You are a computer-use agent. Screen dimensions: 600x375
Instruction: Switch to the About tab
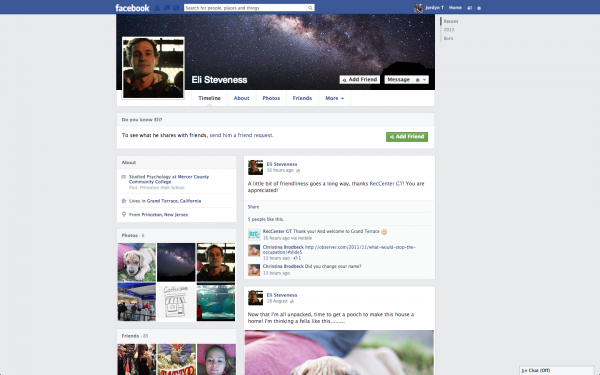pos(241,98)
